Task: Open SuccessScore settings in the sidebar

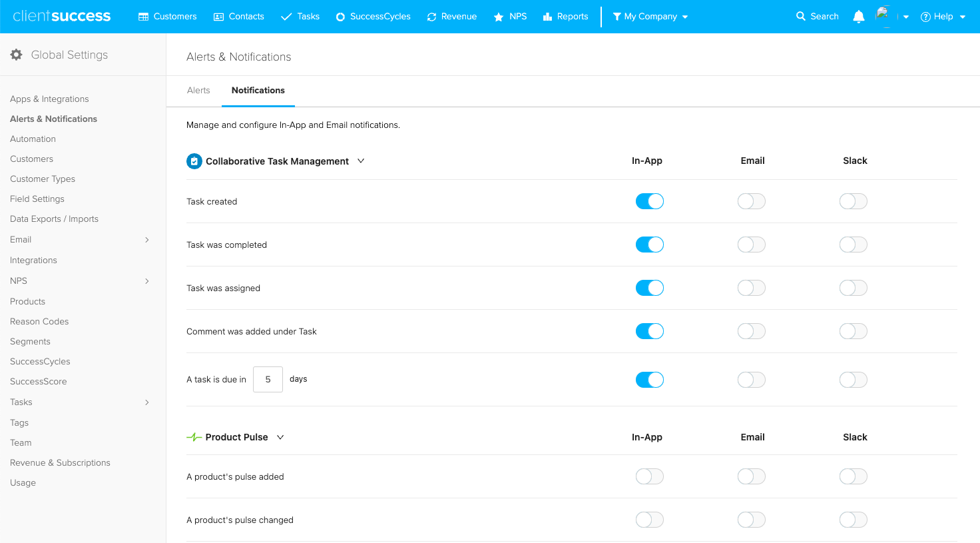Action: tap(39, 381)
